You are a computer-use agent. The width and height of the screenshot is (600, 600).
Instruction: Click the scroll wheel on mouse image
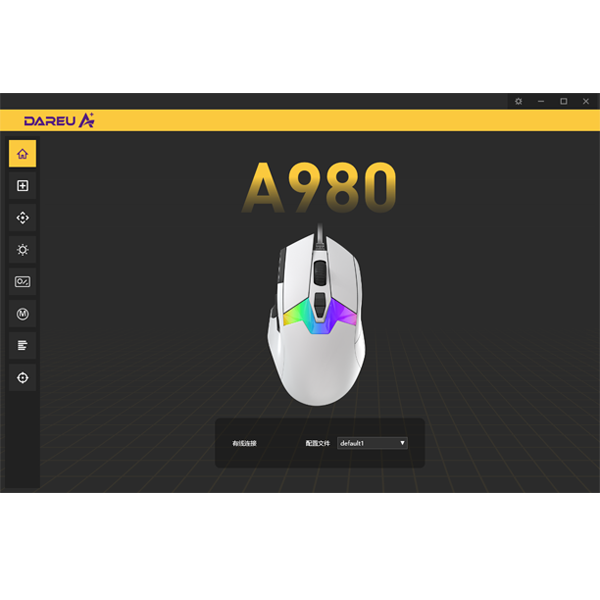318,269
